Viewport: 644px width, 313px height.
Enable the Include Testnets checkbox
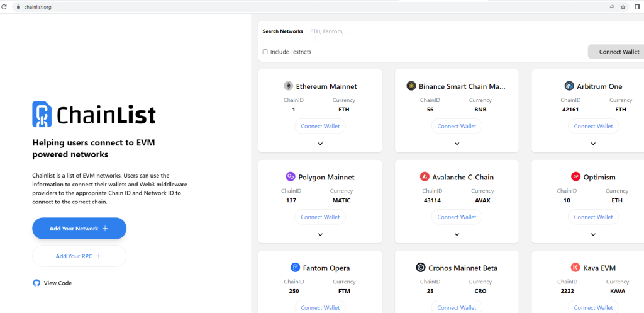coord(265,52)
